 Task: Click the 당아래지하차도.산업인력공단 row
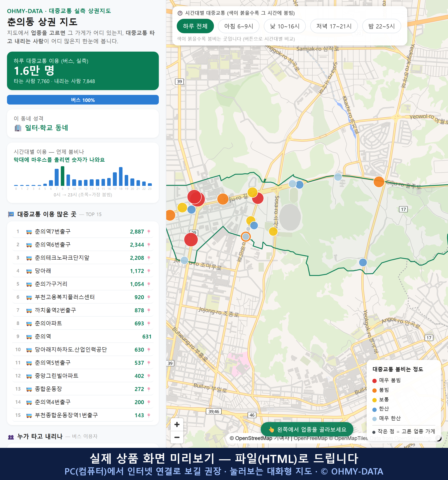(x=83, y=350)
